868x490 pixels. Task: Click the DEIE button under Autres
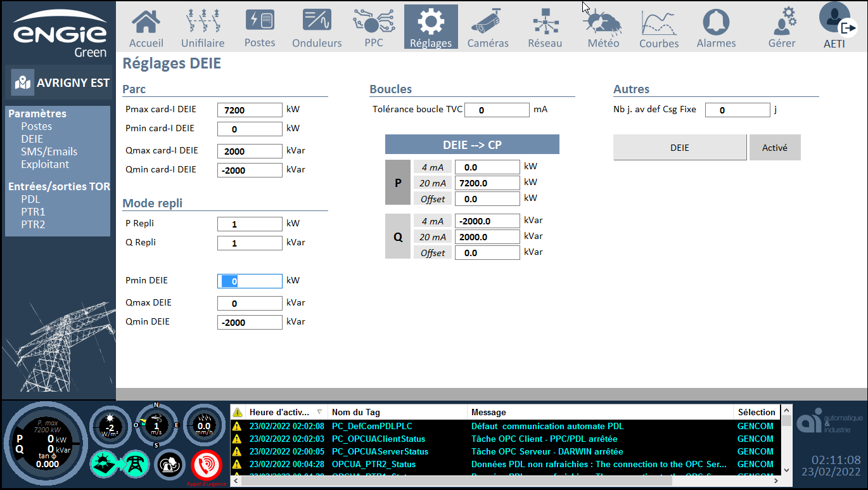(679, 148)
